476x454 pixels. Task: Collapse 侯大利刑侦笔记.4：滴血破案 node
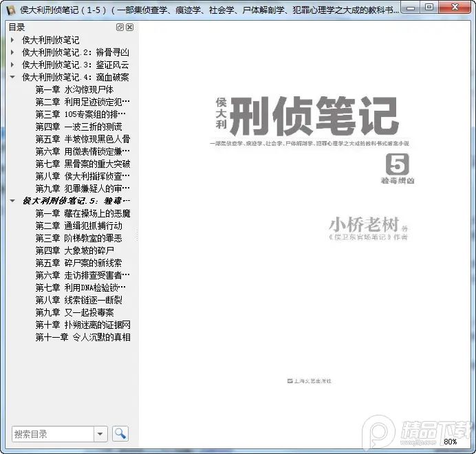[x=12, y=77]
